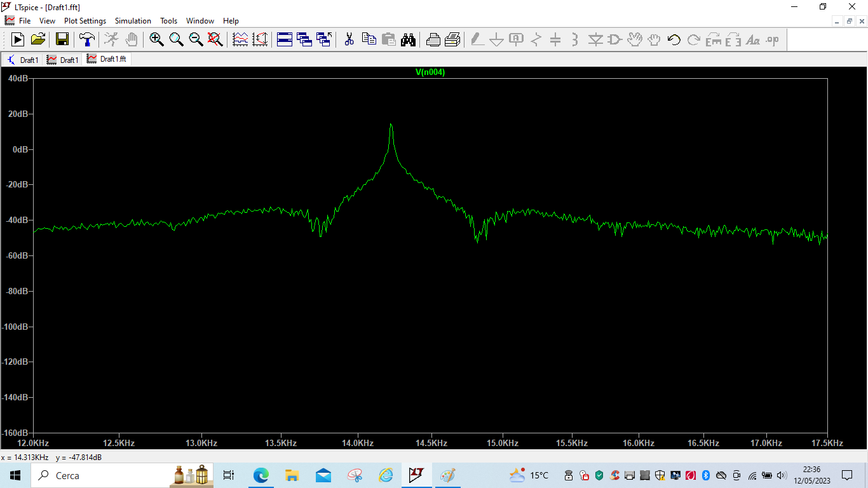Switch to the Draft1 waveform tab
The width and height of the screenshot is (868, 488).
tap(63, 60)
